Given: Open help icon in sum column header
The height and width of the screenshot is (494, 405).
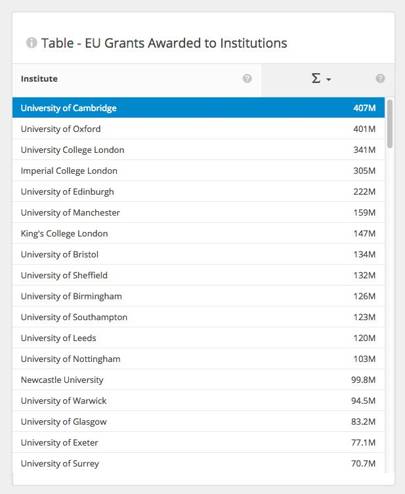Looking at the screenshot, I should 380,78.
